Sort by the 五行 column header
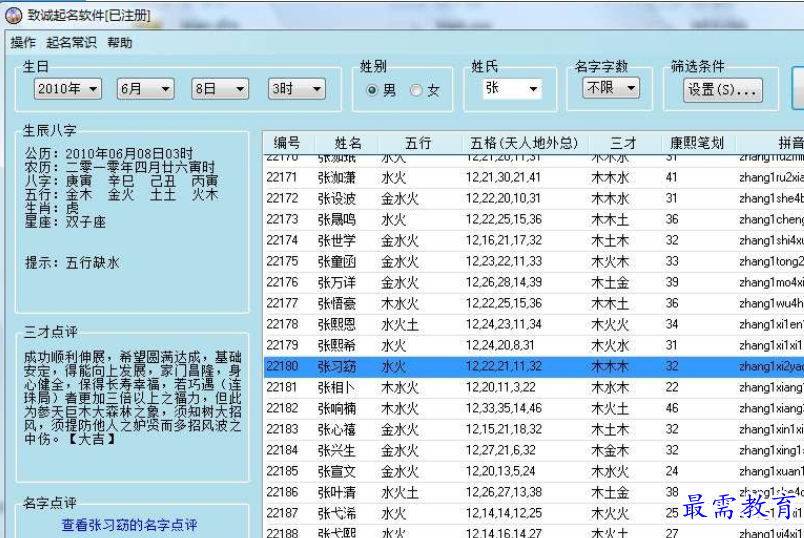The width and height of the screenshot is (804, 538). [x=418, y=144]
